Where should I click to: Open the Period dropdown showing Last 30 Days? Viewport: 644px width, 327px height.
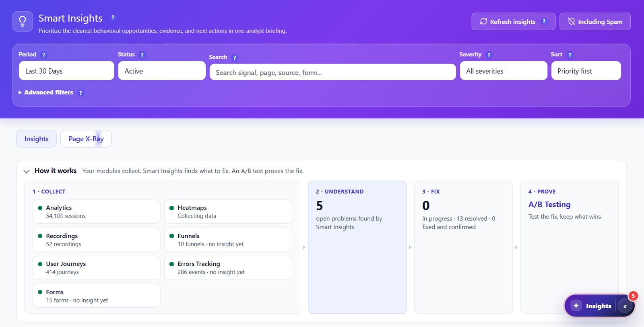tap(66, 71)
